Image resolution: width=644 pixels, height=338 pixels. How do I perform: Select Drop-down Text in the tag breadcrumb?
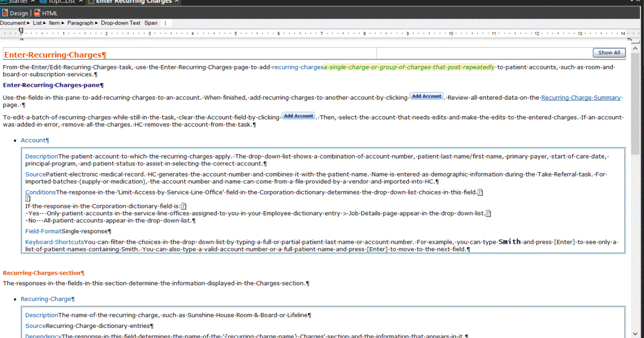120,23
